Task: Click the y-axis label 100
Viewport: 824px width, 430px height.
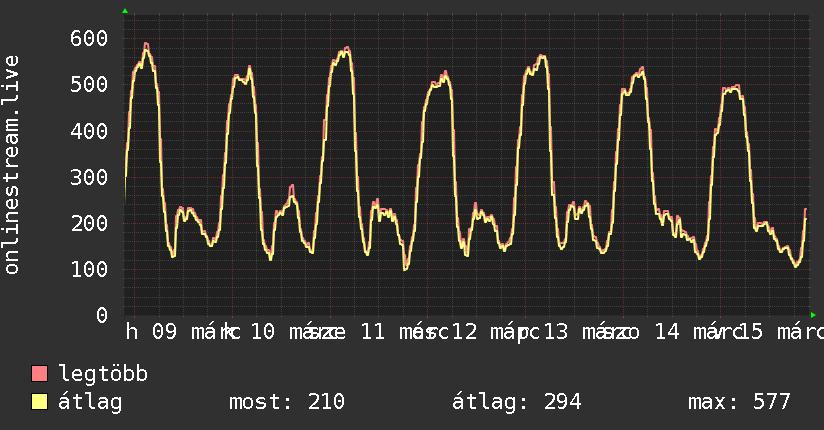Action: coord(89,269)
